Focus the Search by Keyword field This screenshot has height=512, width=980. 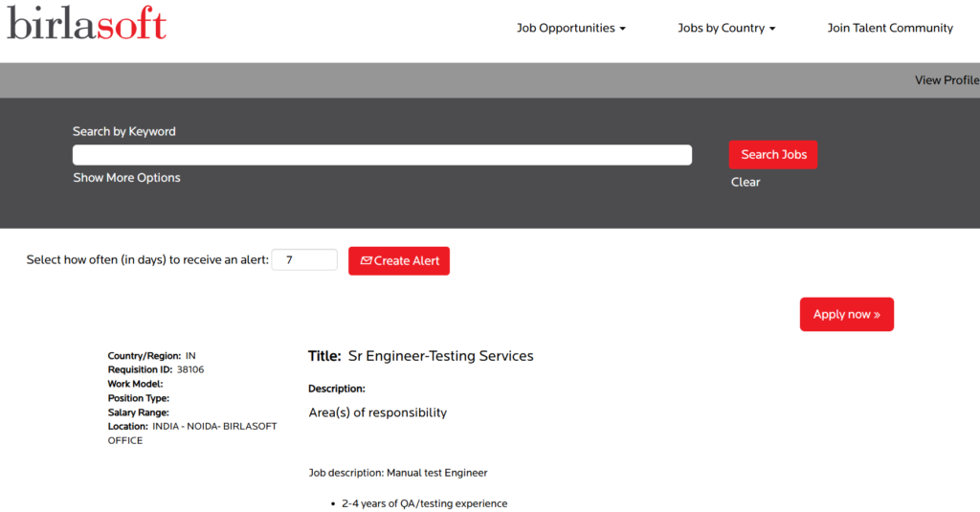tap(382, 155)
